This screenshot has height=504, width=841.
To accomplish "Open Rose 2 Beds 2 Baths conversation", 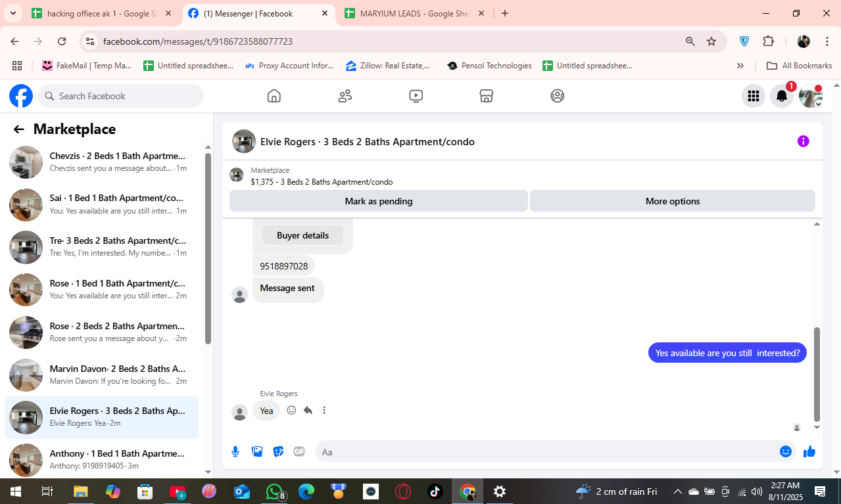I will [x=102, y=332].
